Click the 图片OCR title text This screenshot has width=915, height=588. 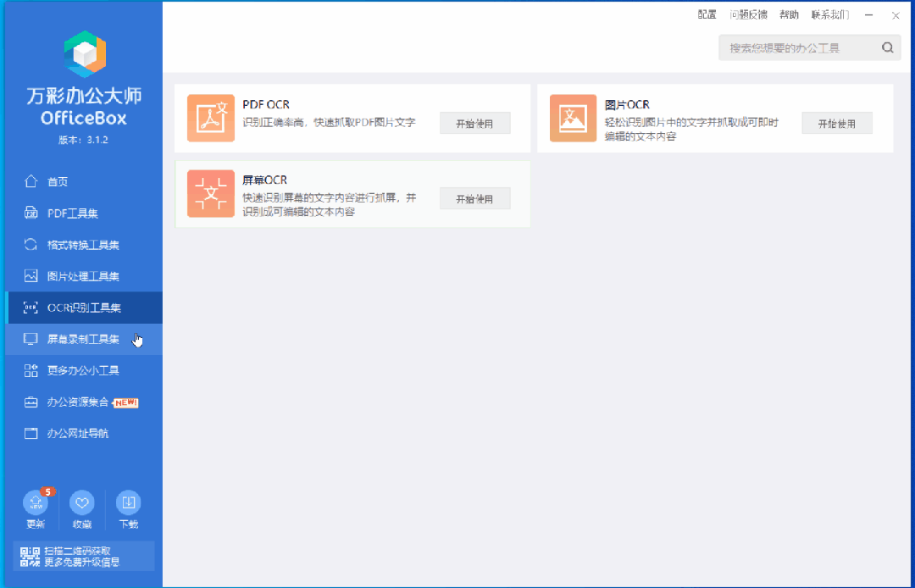[627, 105]
